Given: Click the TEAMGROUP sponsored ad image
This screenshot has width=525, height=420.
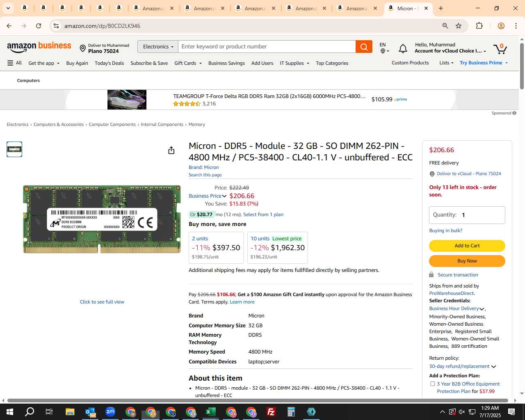Looking at the screenshot, I should (127, 100).
